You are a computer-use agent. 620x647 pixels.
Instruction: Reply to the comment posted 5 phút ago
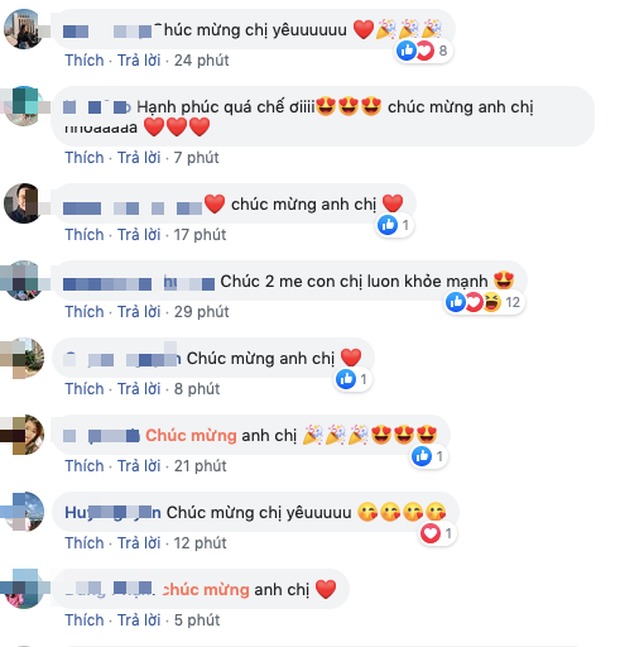[139, 621]
